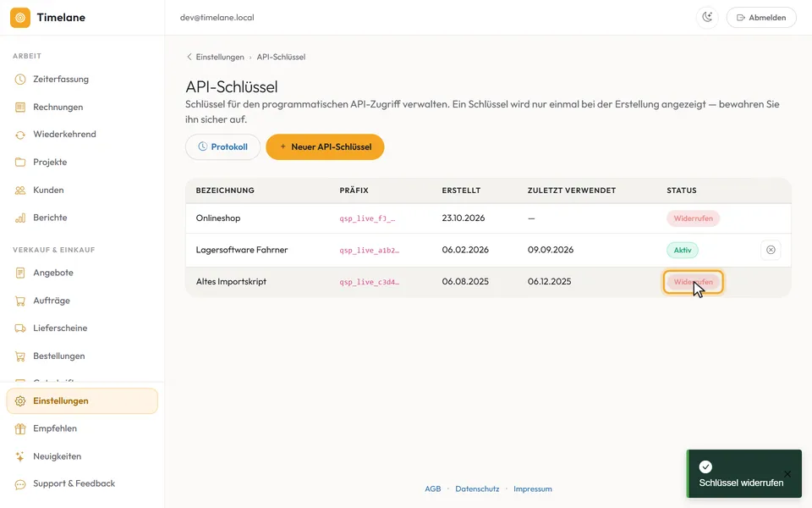Viewport: 812px width, 508px height.
Task: Click the Empfehlen gift icon
Action: 20,428
